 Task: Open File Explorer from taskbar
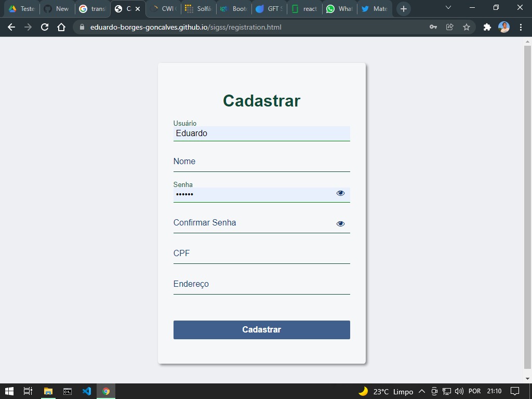point(48,391)
